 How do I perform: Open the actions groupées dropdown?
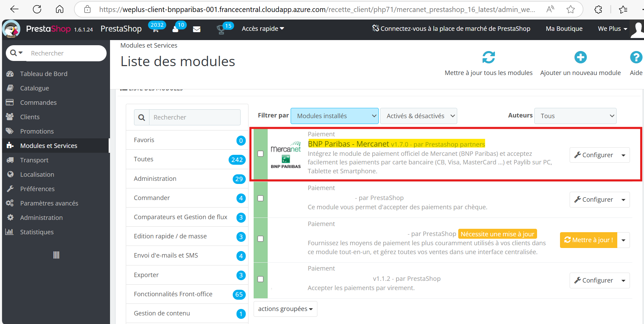pos(285,309)
